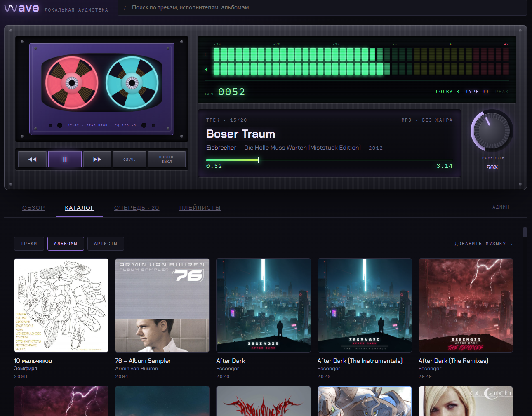Click the album title 10 мальчиков
Viewport: 532px width, 416px height.
33,361
